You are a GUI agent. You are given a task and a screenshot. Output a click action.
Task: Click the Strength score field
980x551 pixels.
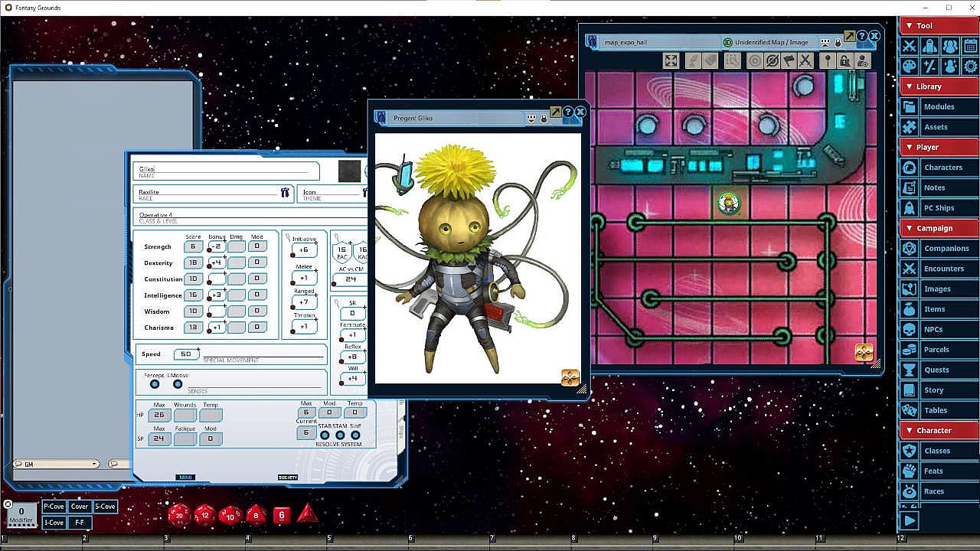tap(193, 246)
